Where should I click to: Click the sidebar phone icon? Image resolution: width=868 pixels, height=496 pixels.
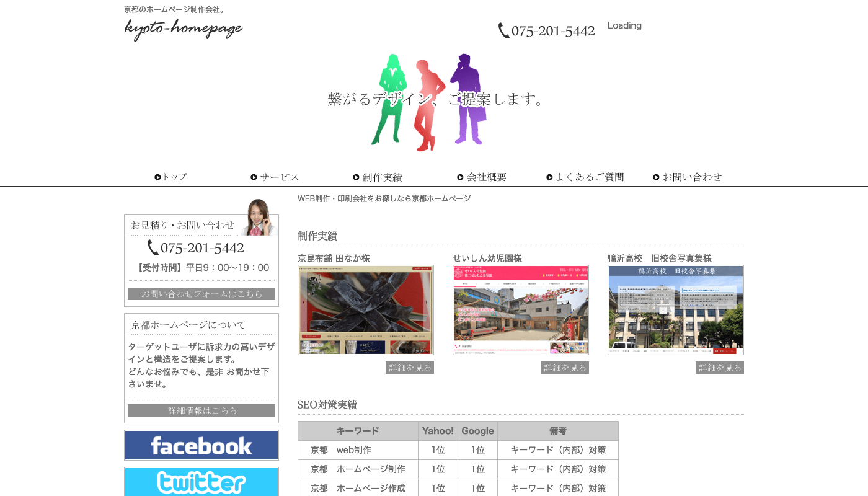click(x=153, y=248)
